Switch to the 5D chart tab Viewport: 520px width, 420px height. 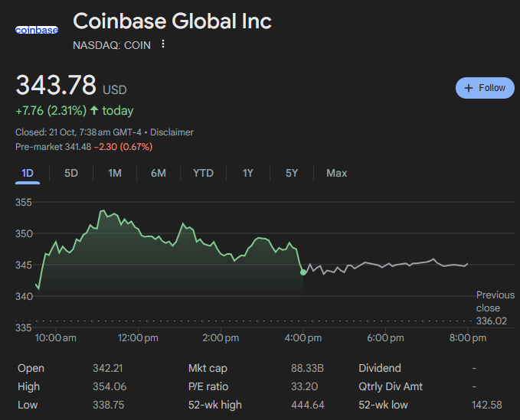pyautogui.click(x=71, y=173)
